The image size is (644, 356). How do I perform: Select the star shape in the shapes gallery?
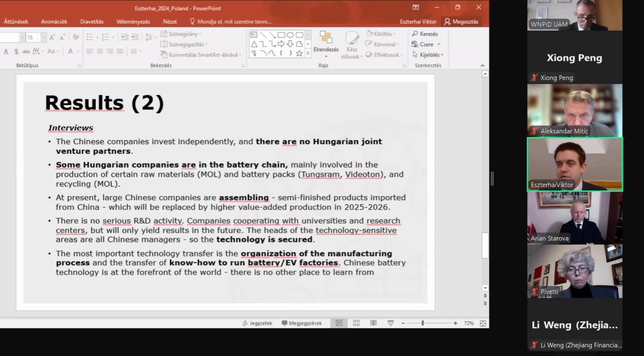tap(299, 53)
